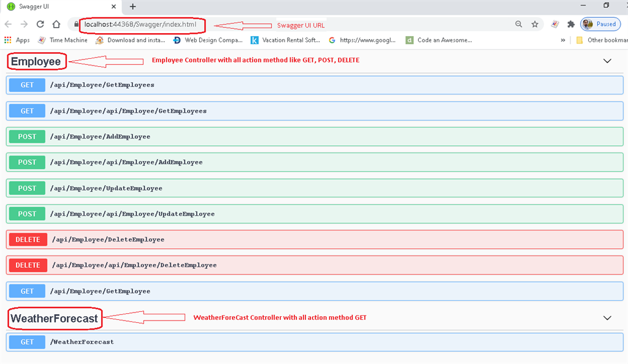Click the profile avatar showing Paused
628x364 pixels.
pos(600,24)
